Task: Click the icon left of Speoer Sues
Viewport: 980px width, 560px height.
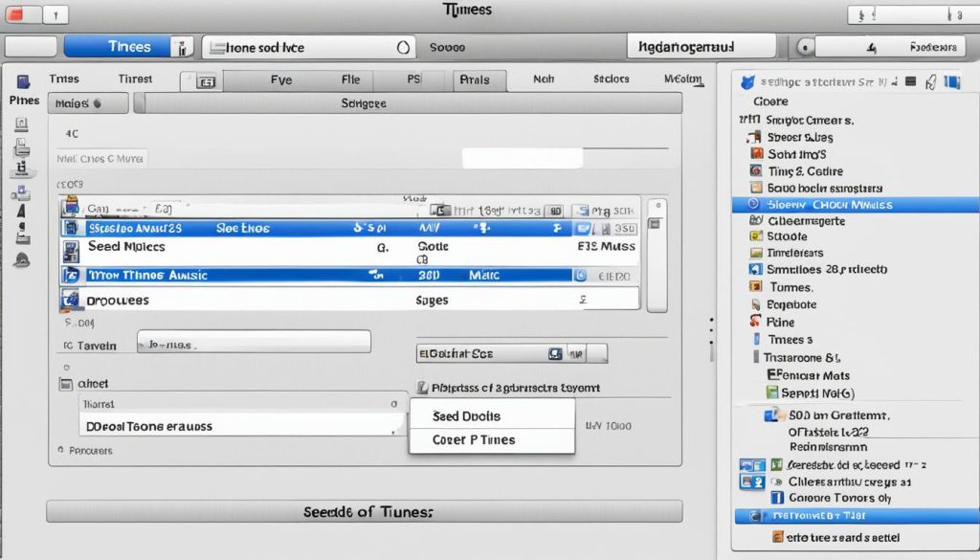Action: click(x=754, y=137)
